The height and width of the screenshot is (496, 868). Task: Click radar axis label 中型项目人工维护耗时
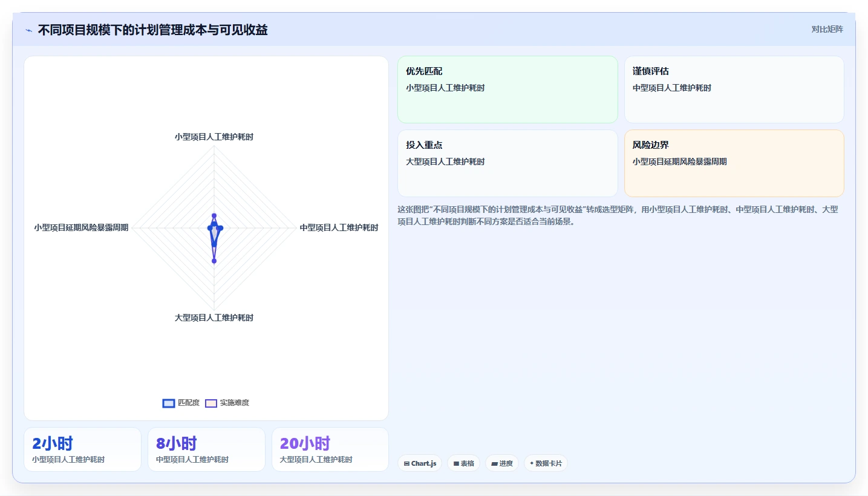coord(339,228)
